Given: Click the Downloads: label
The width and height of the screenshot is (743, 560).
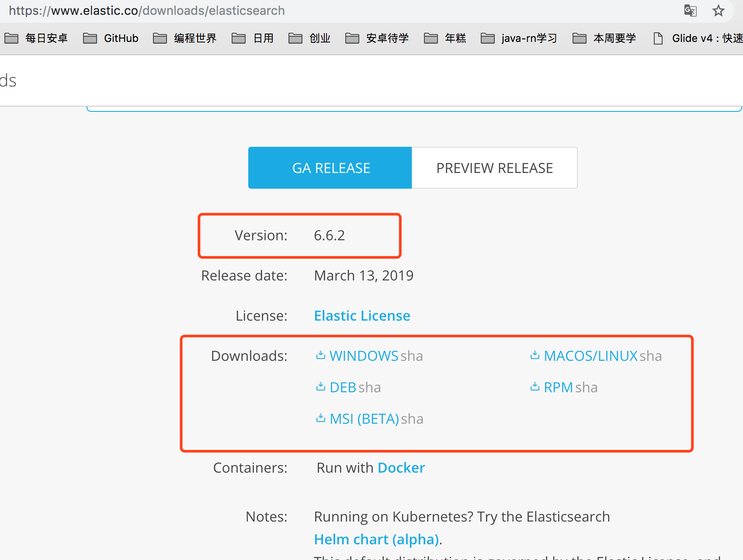Looking at the screenshot, I should [x=249, y=356].
